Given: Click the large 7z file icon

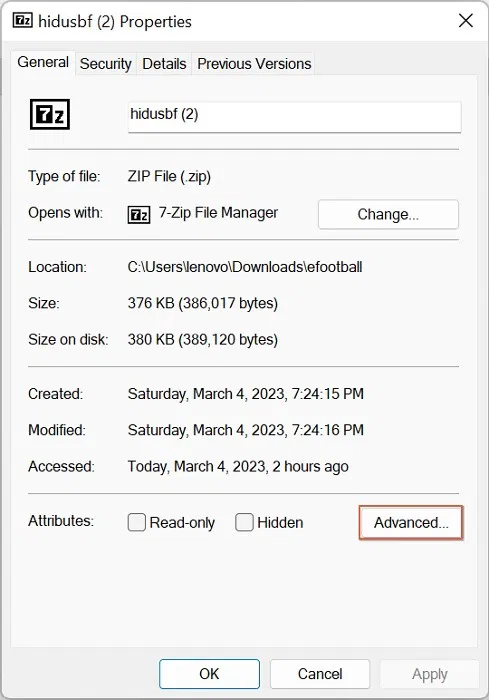Looking at the screenshot, I should pos(50,114).
